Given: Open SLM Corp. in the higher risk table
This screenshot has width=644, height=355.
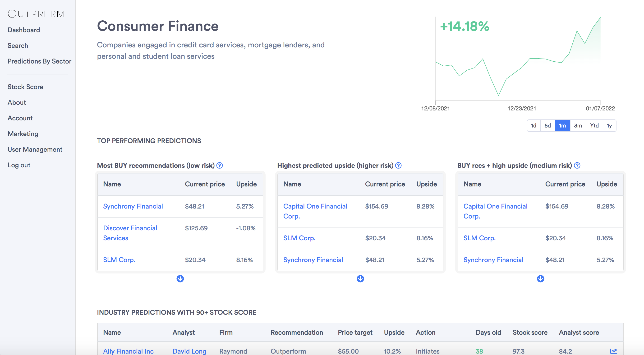Looking at the screenshot, I should [299, 238].
